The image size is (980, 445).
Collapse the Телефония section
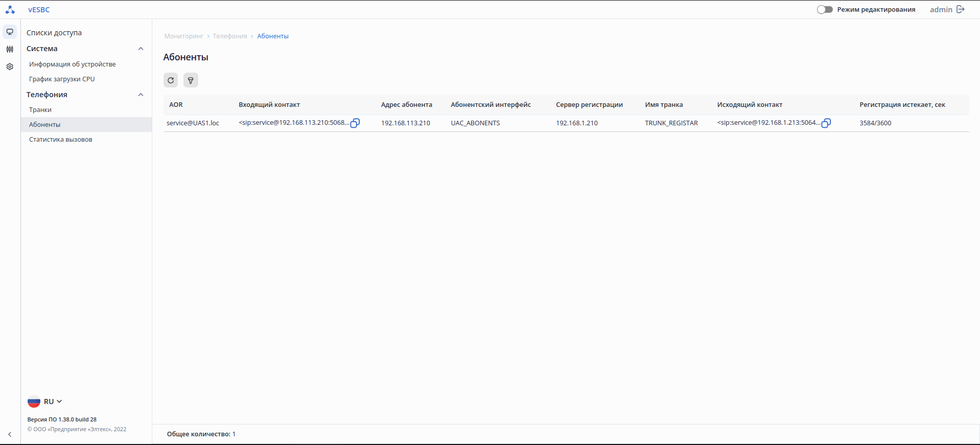pos(141,95)
